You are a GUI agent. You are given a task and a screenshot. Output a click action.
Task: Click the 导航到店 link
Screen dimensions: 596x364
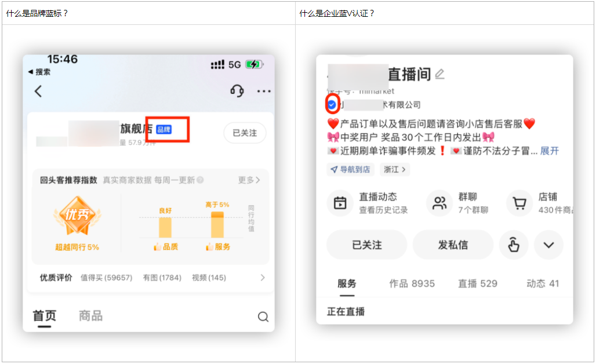click(351, 169)
